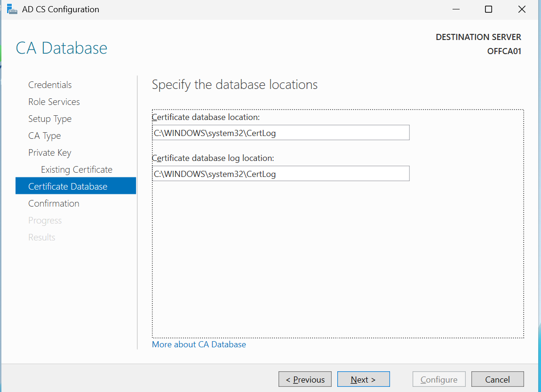Select Setup Type in the sidebar
This screenshot has height=392, width=541.
coord(50,119)
